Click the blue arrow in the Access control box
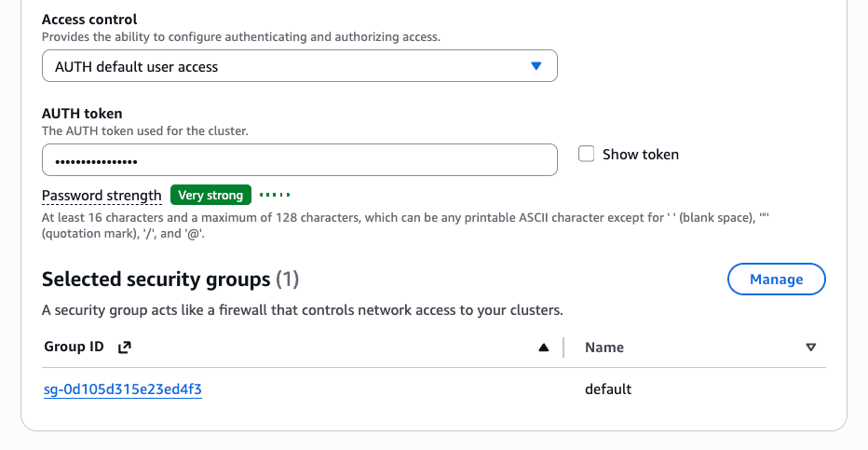 tap(536, 66)
